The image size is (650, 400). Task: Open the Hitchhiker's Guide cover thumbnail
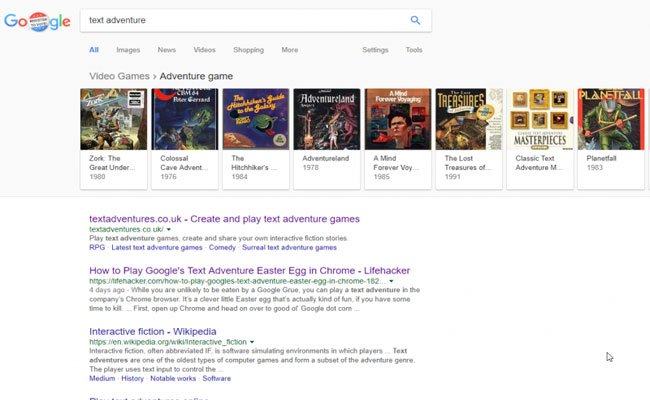tap(256, 119)
